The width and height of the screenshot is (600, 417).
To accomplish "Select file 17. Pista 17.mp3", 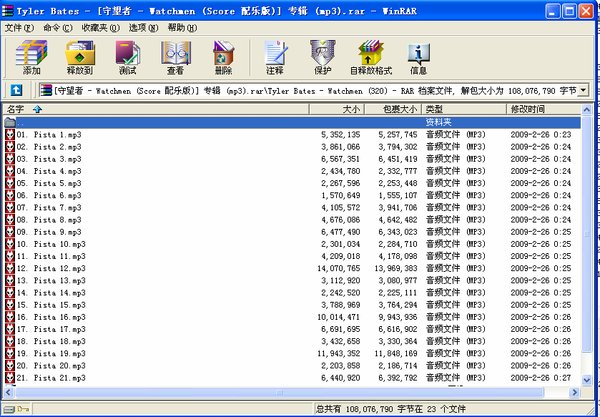I will pyautogui.click(x=51, y=329).
